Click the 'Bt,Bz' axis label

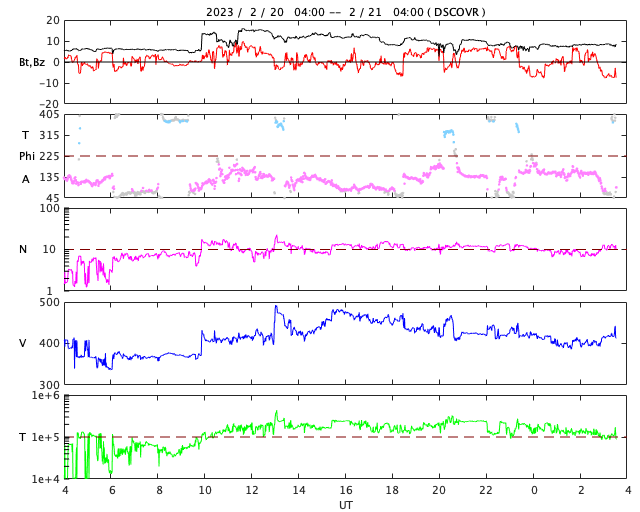tap(32, 62)
